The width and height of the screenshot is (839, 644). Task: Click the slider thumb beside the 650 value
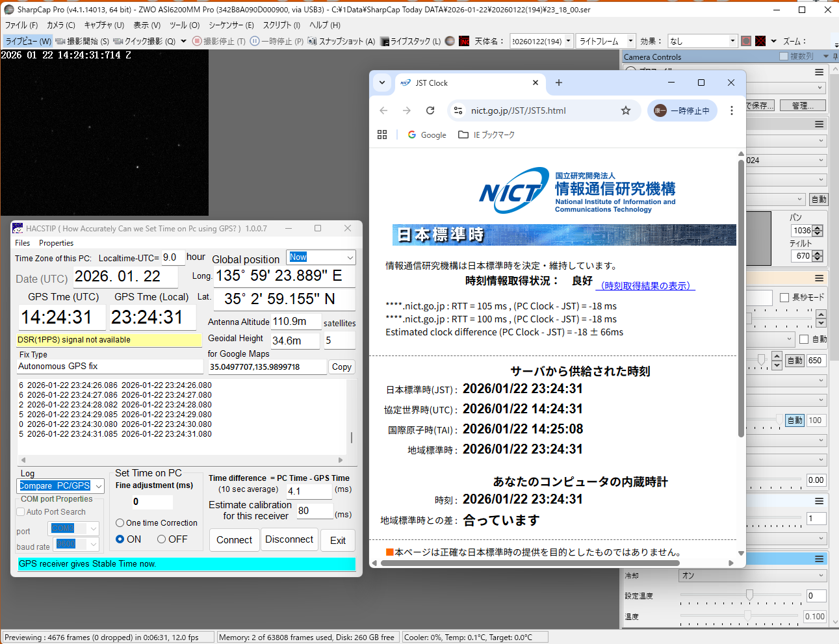tap(761, 360)
